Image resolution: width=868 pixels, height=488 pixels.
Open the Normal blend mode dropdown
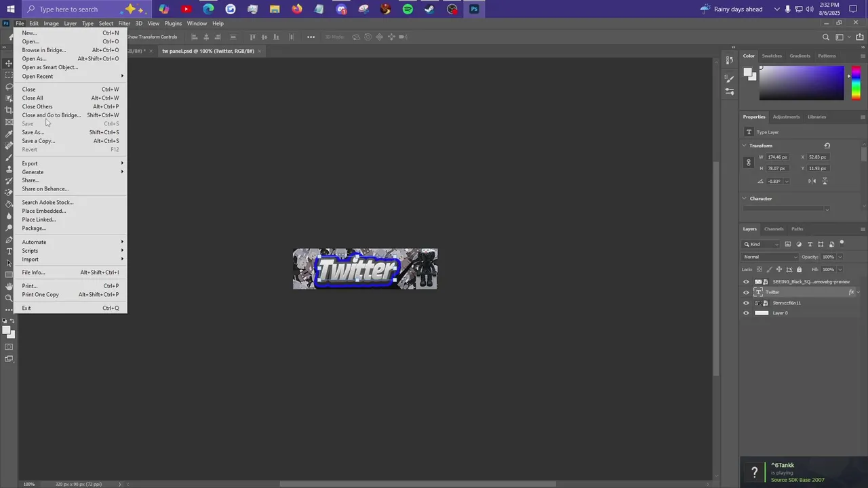[x=770, y=257]
